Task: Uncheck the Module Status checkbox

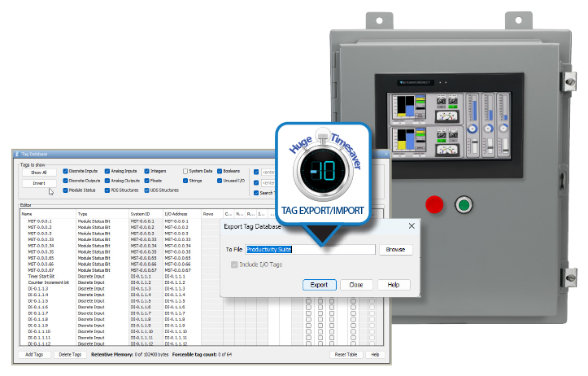Action: pos(65,190)
